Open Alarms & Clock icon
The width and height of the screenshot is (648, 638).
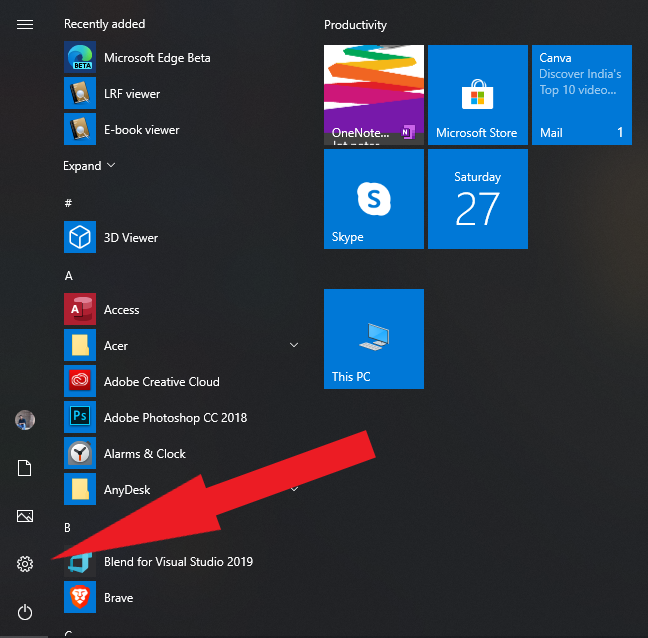point(80,453)
